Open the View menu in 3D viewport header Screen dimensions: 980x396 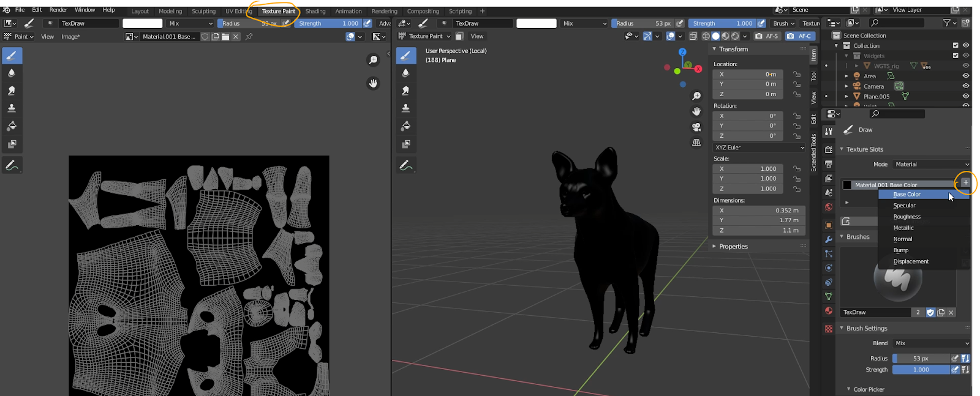tap(477, 36)
